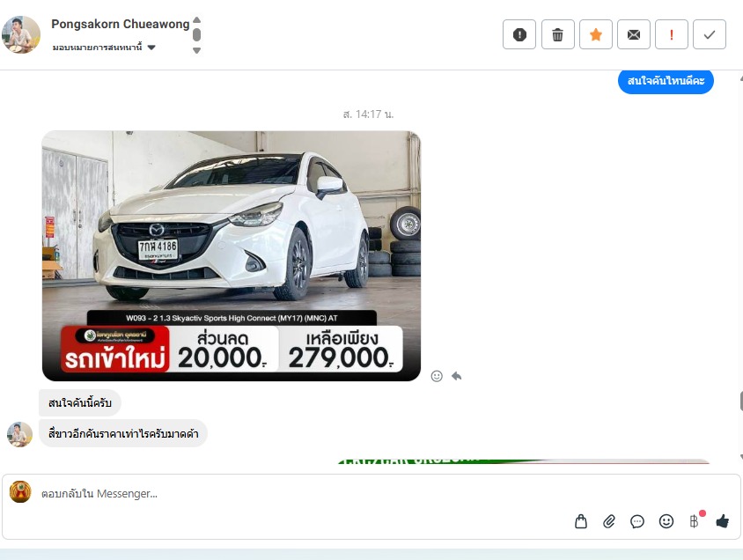The image size is (743, 560).
Task: Click the up arrow beside contact name
Action: coord(196,19)
